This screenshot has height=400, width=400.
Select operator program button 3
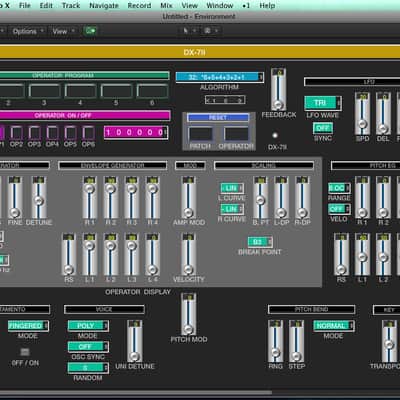(45, 90)
